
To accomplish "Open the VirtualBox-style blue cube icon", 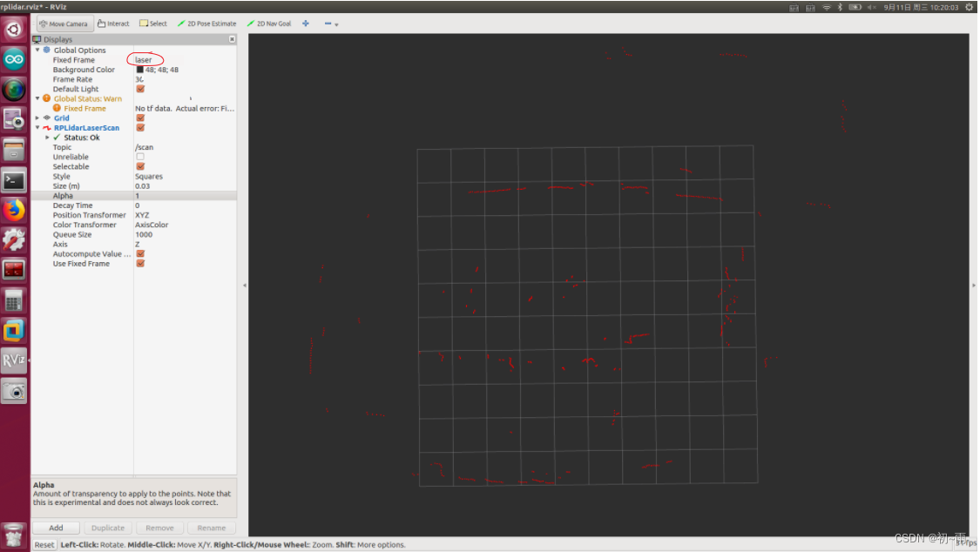I will (14, 331).
